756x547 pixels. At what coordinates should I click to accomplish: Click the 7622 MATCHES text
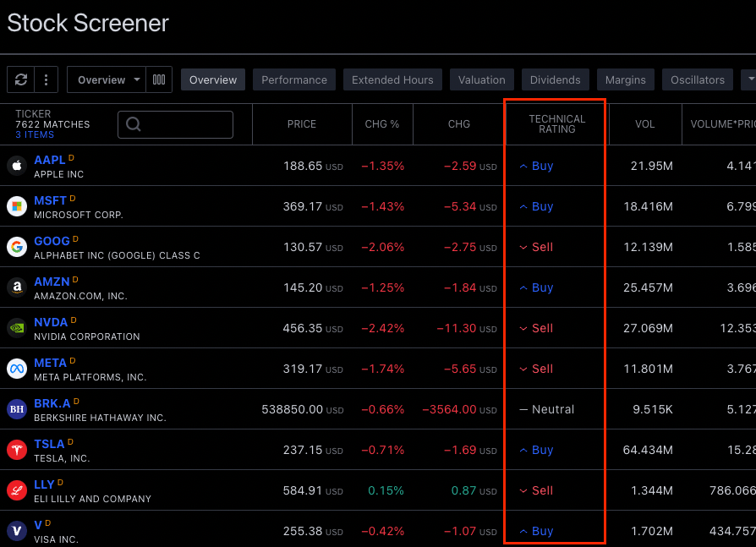(52, 124)
